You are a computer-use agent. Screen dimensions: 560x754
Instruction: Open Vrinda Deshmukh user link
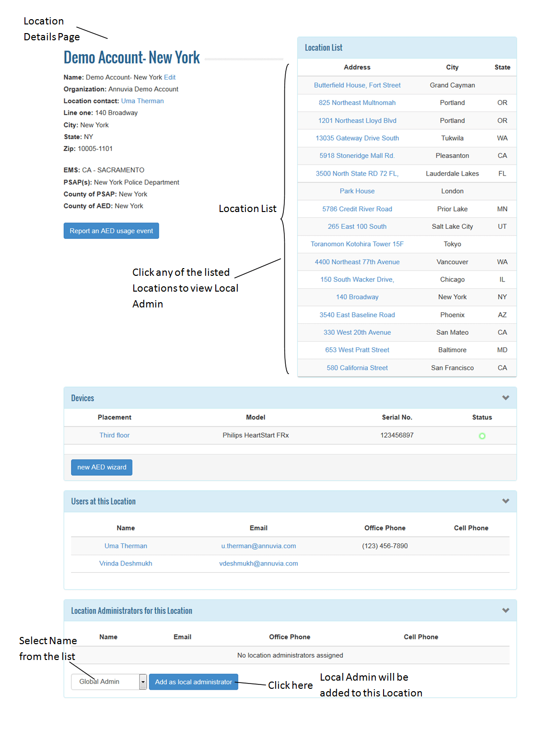[126, 563]
